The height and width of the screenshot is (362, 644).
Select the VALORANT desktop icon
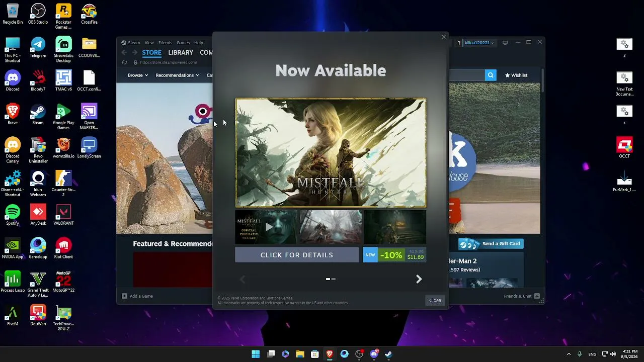pyautogui.click(x=63, y=215)
